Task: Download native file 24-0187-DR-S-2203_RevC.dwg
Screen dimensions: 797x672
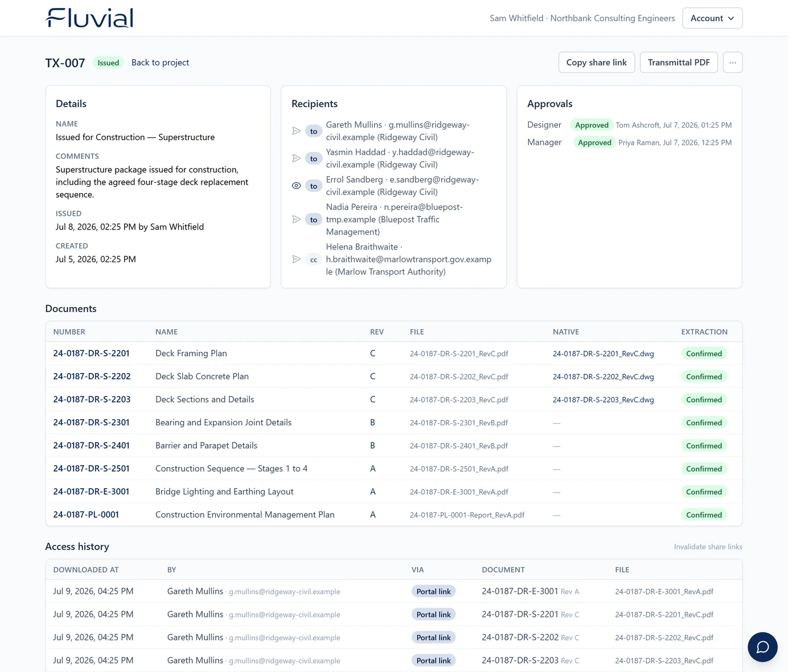Action: point(603,400)
